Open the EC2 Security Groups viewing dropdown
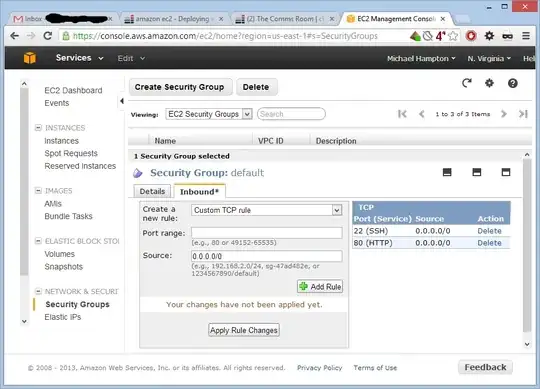This screenshot has height=389, width=540. tap(209, 114)
